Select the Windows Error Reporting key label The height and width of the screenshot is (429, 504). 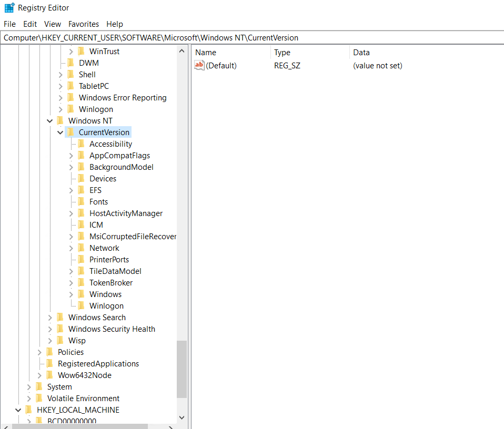coord(123,98)
